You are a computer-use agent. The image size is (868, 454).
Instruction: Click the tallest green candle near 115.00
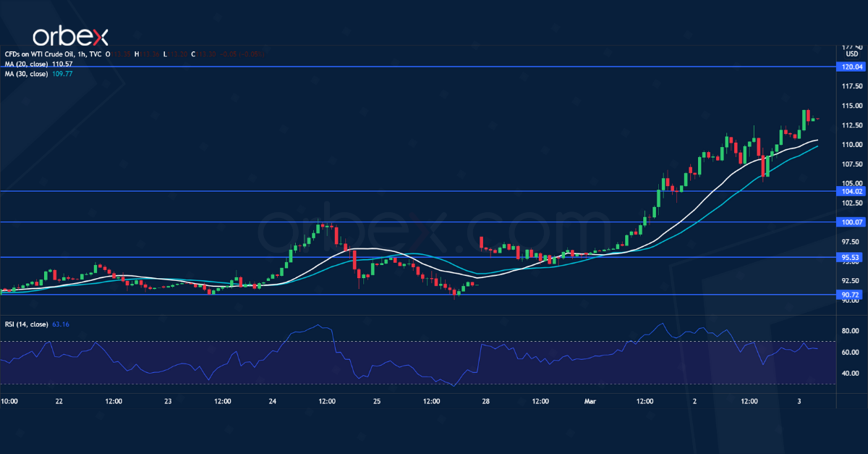coord(805,119)
